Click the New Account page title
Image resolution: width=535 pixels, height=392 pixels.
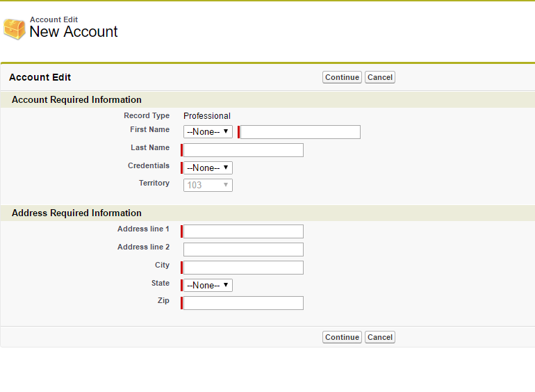[x=74, y=32]
